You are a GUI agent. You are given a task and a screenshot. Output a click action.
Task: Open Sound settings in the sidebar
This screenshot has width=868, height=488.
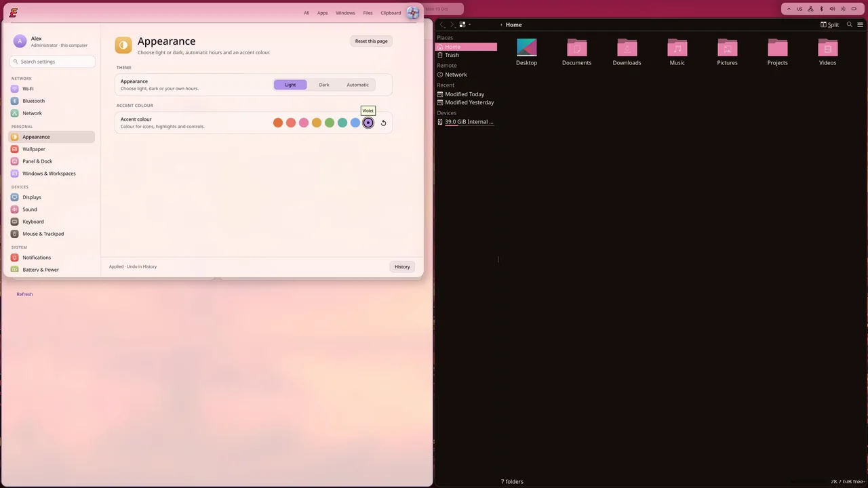[52, 209]
